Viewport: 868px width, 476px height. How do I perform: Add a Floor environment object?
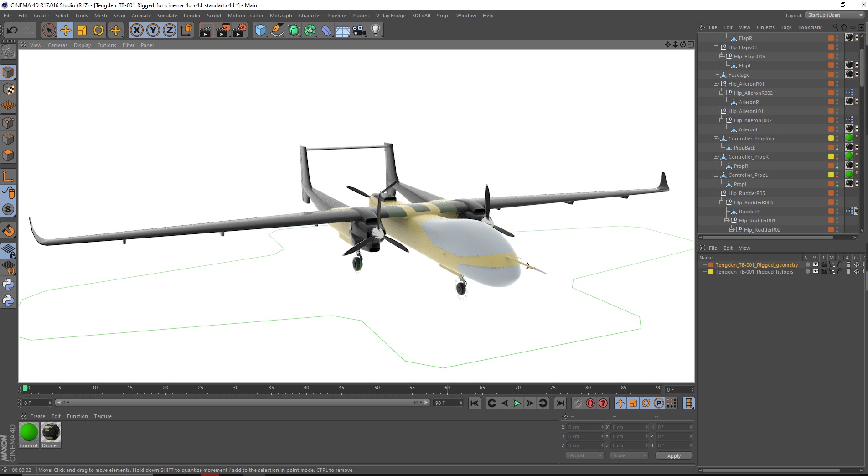click(343, 31)
